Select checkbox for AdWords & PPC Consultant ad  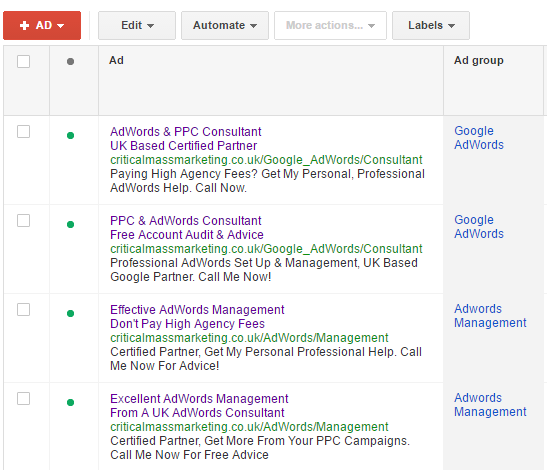pos(23,132)
